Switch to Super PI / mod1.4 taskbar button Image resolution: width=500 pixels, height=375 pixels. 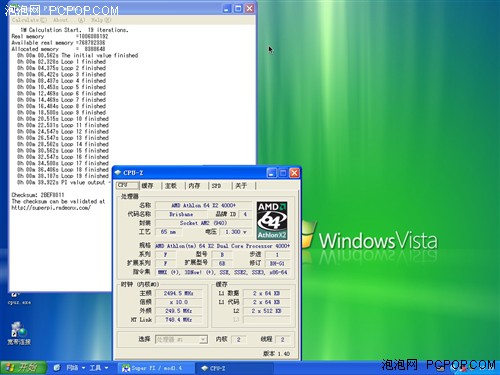[156, 368]
